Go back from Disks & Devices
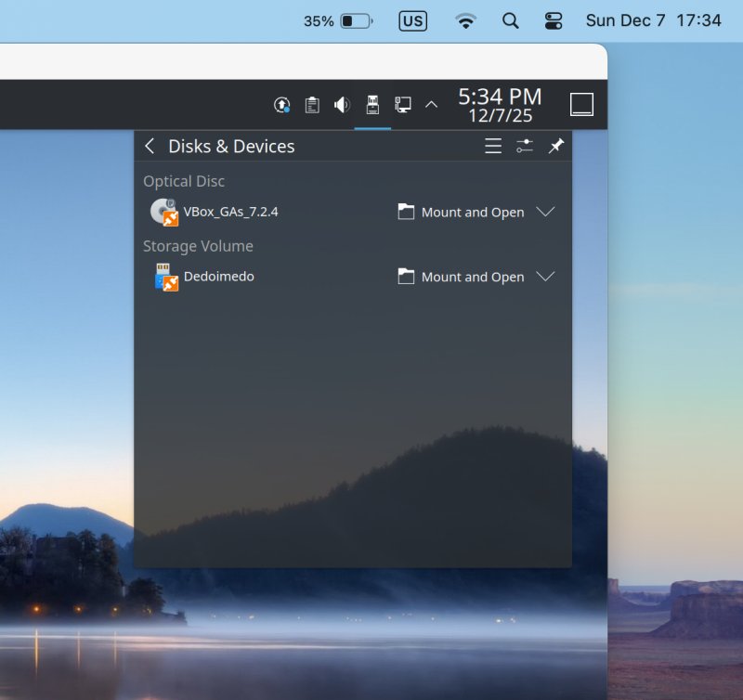This screenshot has height=700, width=743. (x=150, y=146)
